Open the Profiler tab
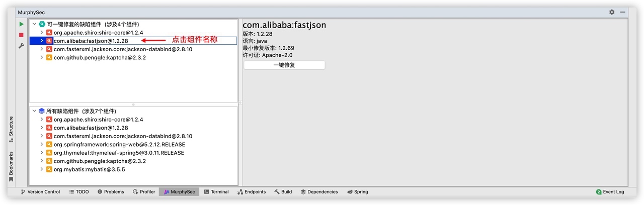Viewport: 644px width, 205px height. pos(144,191)
